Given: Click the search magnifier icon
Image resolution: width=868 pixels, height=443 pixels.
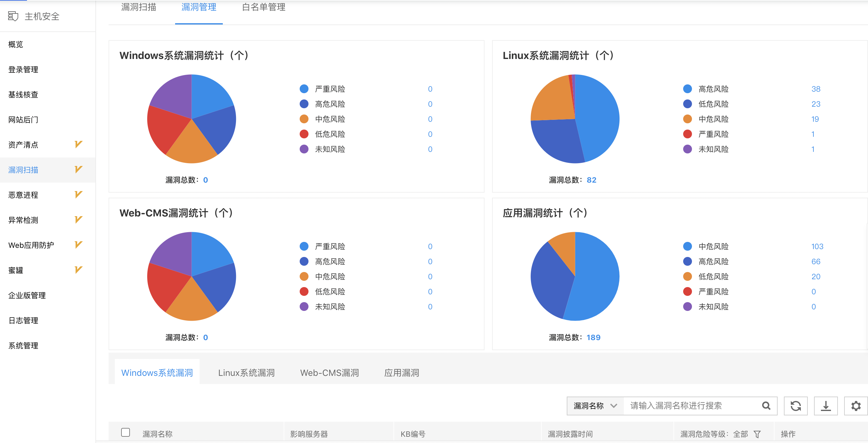Looking at the screenshot, I should (766, 406).
